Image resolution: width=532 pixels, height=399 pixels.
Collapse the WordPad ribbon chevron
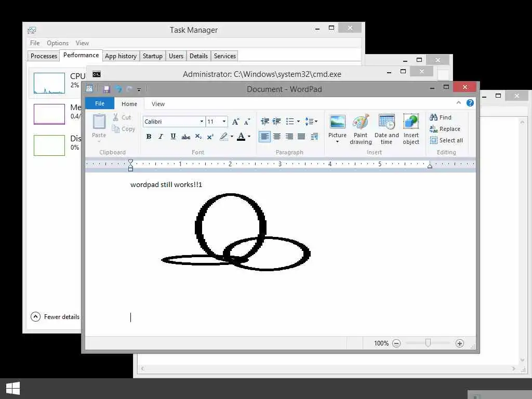(458, 102)
